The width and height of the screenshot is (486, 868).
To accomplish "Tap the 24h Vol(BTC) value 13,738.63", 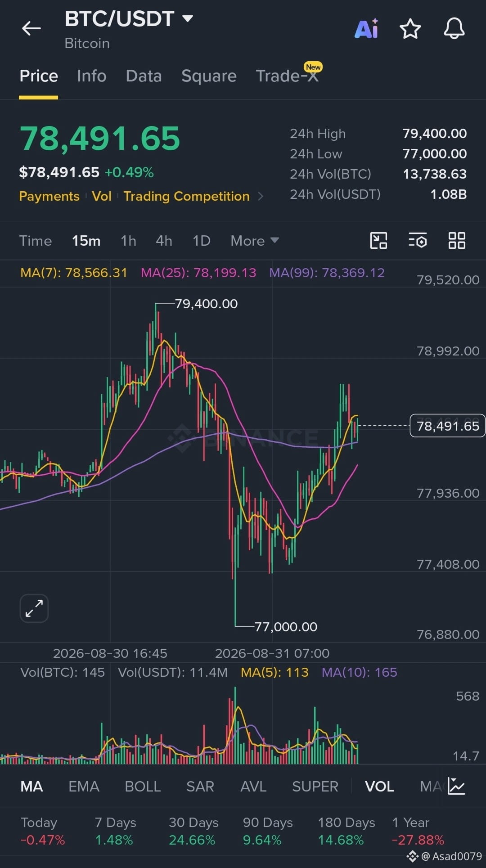I will 434,174.
